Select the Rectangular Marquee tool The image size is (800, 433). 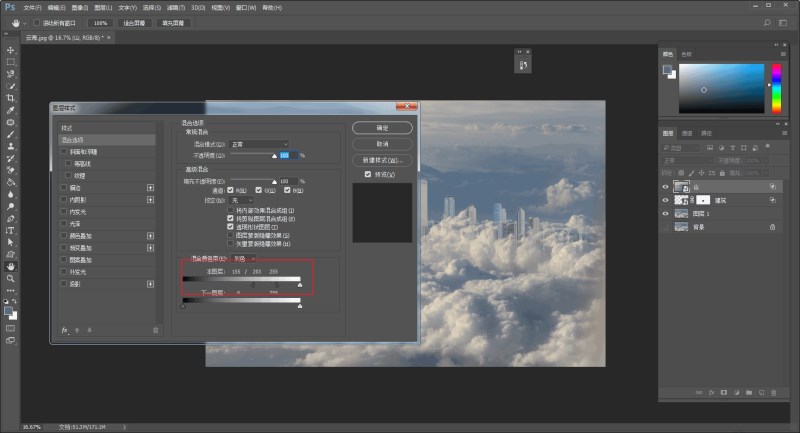(11, 62)
